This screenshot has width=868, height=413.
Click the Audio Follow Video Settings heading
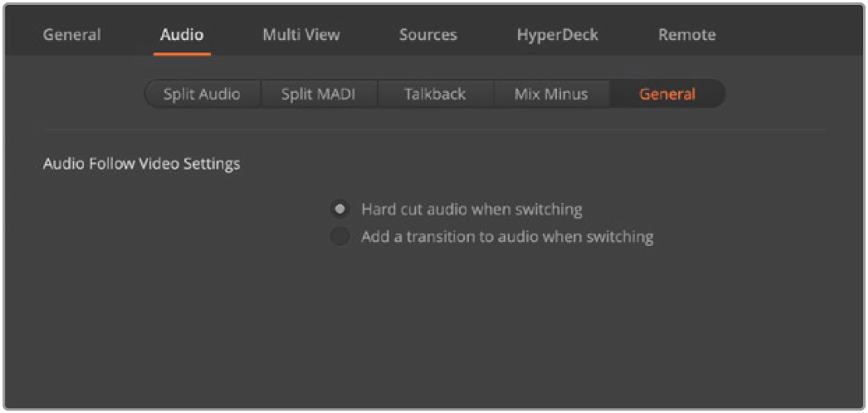point(142,165)
